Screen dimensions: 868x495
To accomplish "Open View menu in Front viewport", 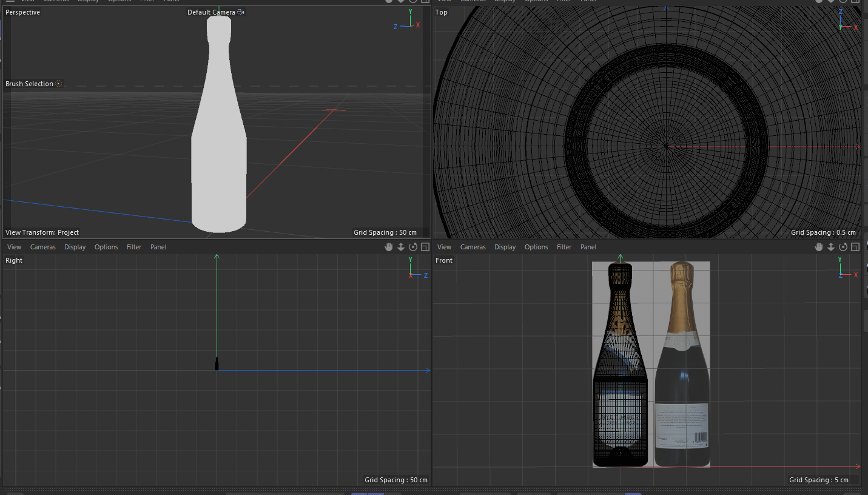I will point(444,247).
